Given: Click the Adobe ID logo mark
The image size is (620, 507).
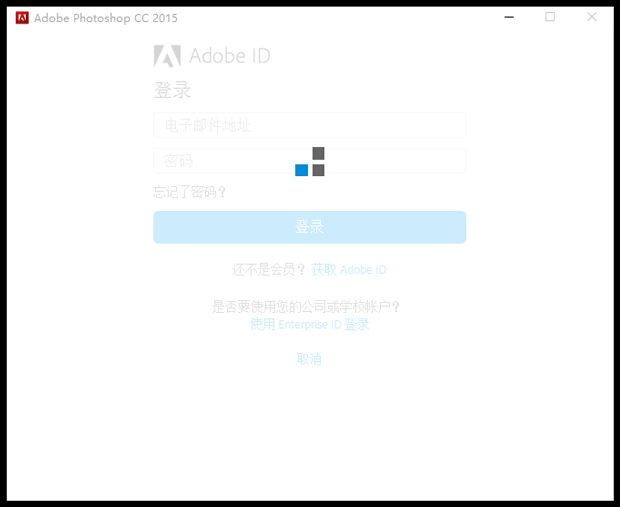Looking at the screenshot, I should (167, 56).
